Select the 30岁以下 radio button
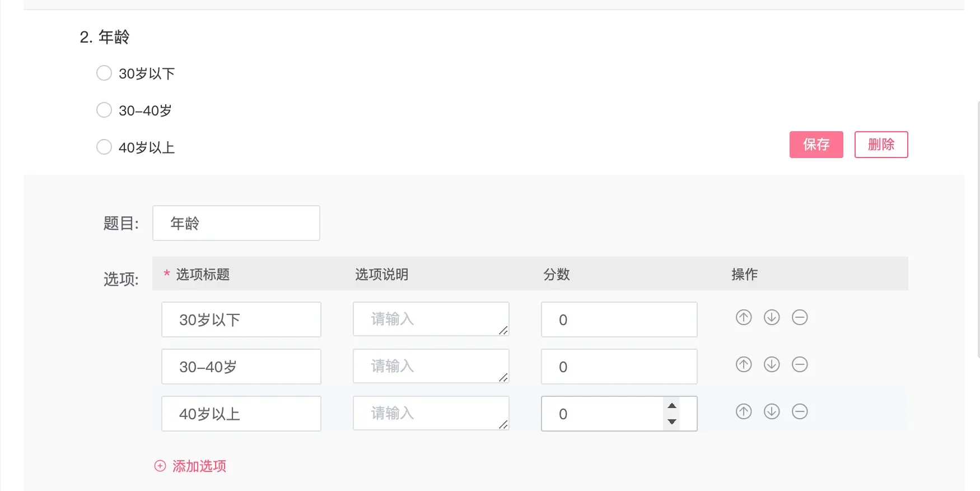 (104, 73)
